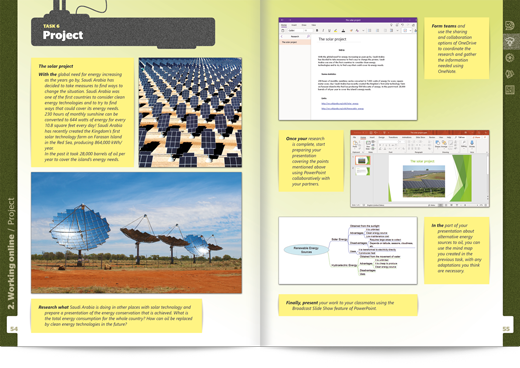Select 'The solar project' page in OneNote
This screenshot has height=368, width=520.
point(295,42)
